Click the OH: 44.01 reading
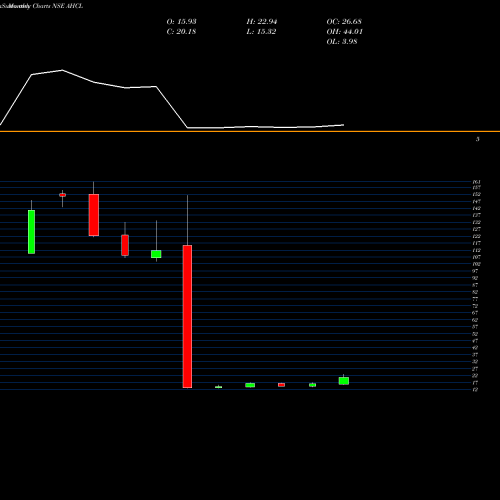The image size is (500, 500). [345, 32]
